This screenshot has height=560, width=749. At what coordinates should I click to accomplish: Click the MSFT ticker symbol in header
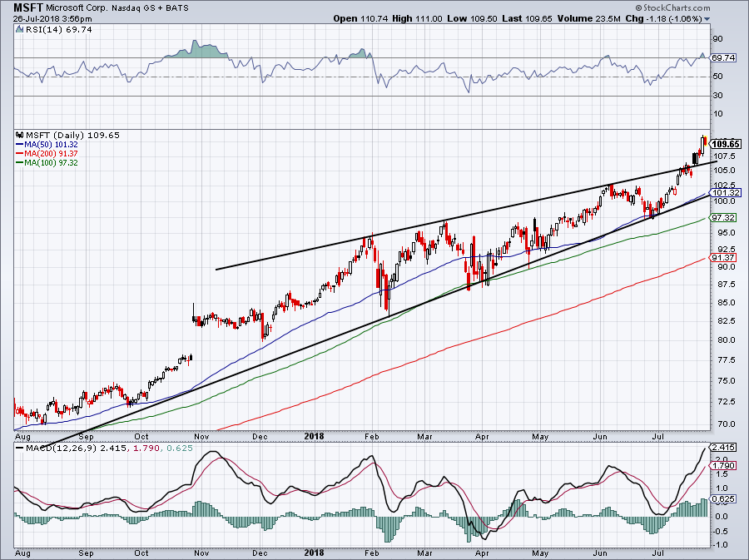28,7
